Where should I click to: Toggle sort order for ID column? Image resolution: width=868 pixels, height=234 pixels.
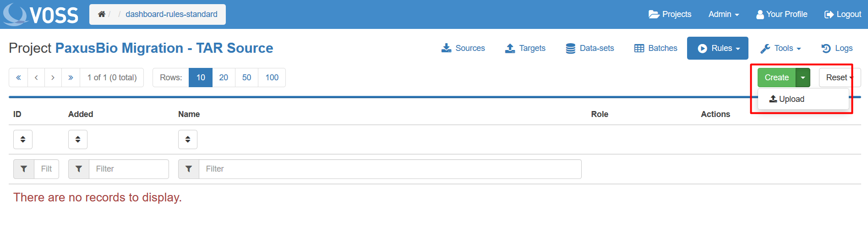click(x=23, y=139)
